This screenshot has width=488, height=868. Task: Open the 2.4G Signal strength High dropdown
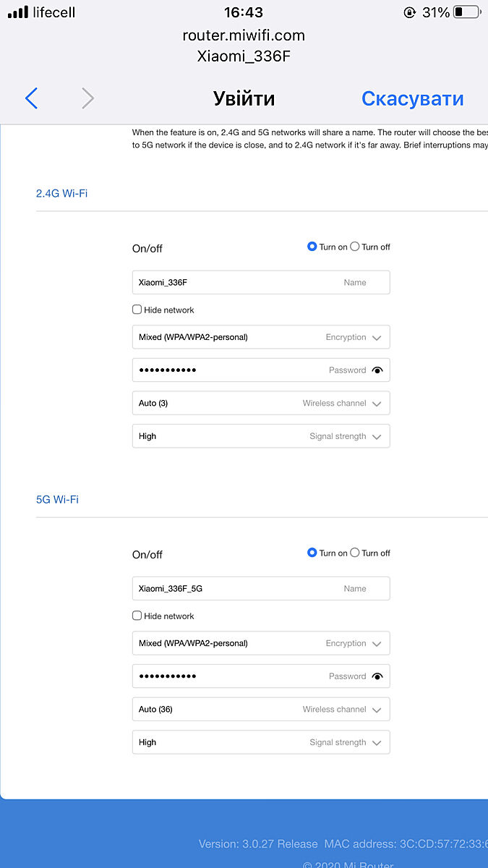(261, 436)
